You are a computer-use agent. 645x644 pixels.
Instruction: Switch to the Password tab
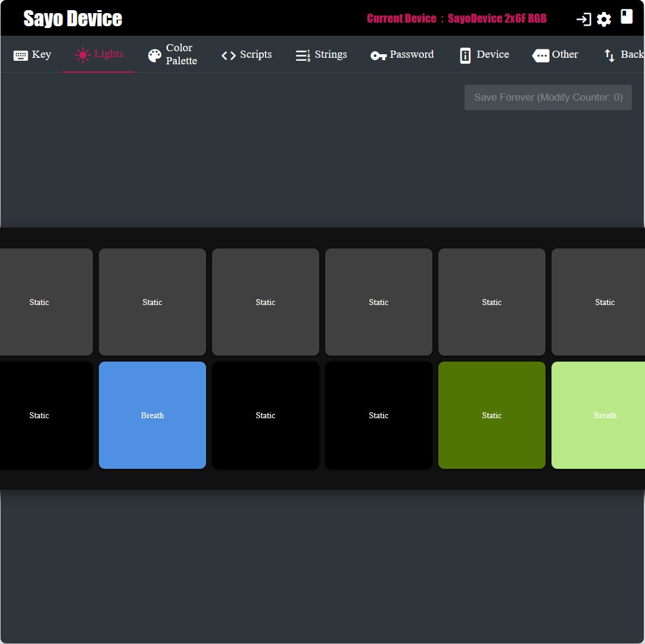point(402,54)
